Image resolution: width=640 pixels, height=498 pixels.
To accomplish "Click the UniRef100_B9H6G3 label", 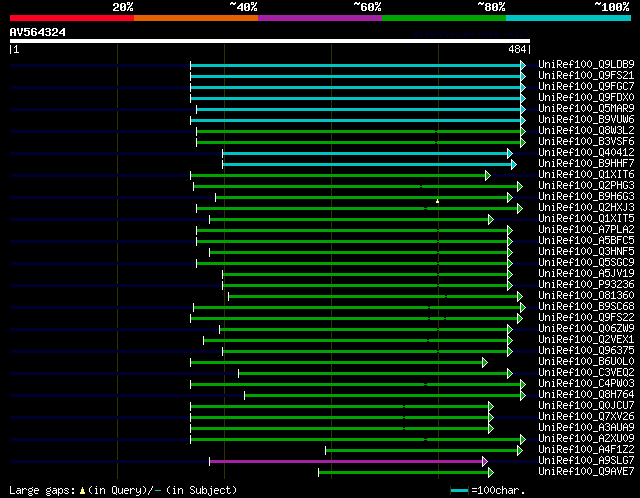I will [586, 197].
